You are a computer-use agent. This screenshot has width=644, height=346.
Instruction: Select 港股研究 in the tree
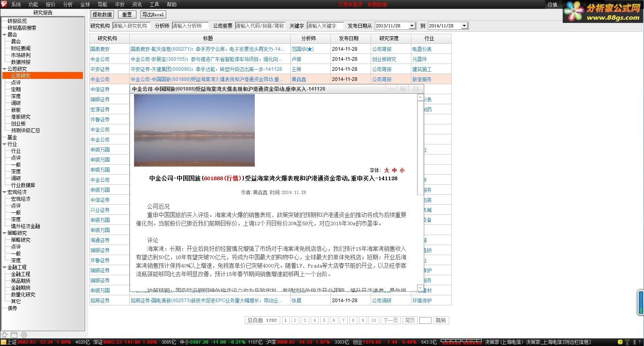(21, 117)
